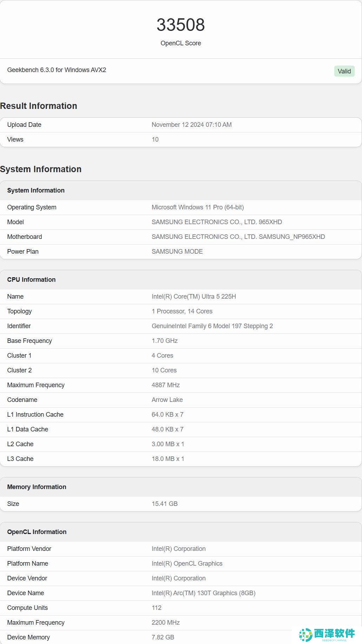Image resolution: width=362 pixels, height=644 pixels.
Task: Select the memory size 15.41 GB value
Action: 165,504
